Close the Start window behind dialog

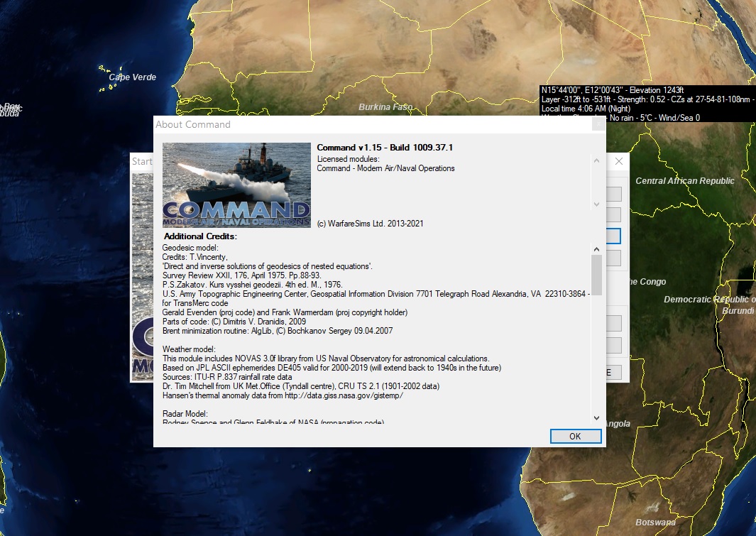click(619, 161)
